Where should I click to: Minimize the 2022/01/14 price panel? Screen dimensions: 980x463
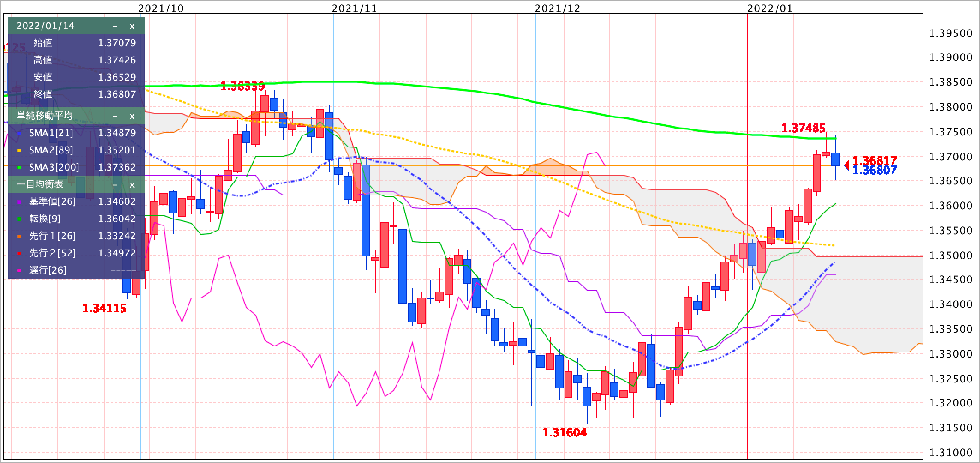click(x=115, y=26)
